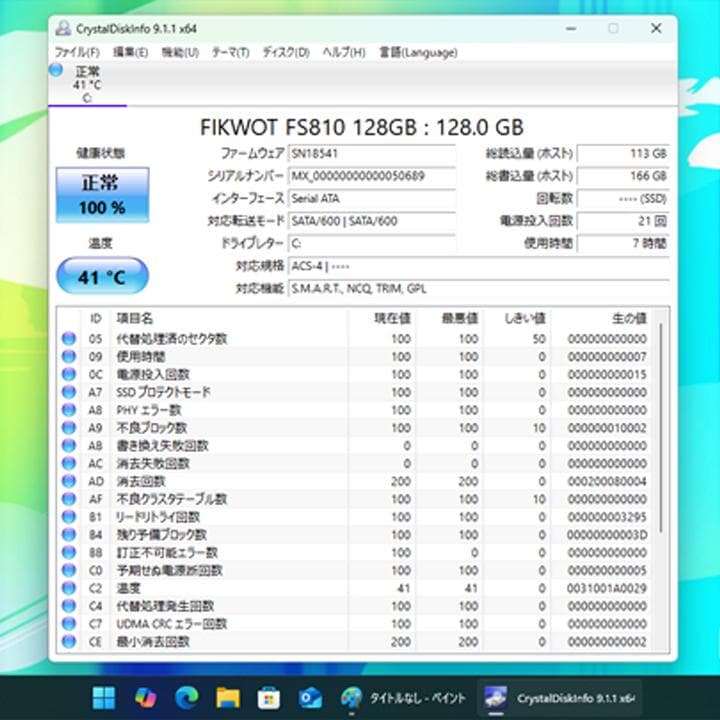Screen dimensions: 720x720
Task: Click the status icon of row BB
Action: [69, 552]
